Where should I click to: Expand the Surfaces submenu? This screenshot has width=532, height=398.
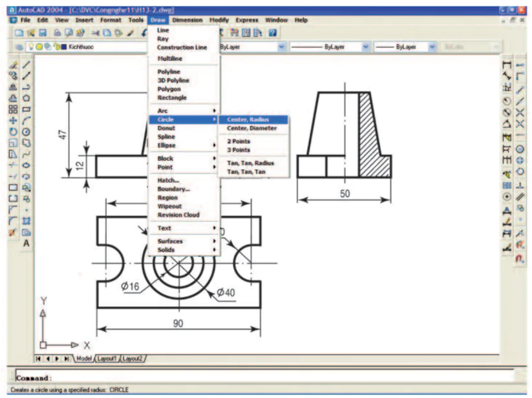pos(184,241)
